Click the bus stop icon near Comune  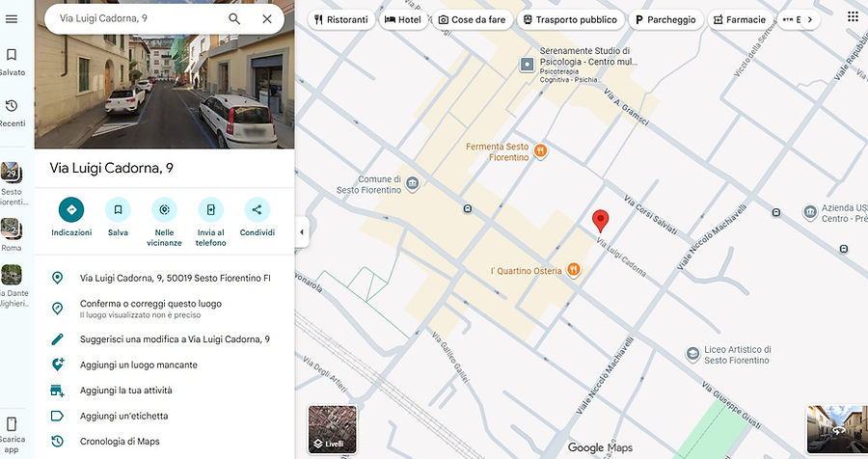[x=468, y=208]
